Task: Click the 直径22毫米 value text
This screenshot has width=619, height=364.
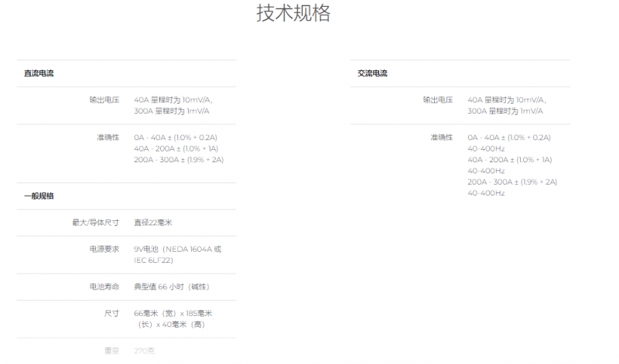Action: (152, 223)
